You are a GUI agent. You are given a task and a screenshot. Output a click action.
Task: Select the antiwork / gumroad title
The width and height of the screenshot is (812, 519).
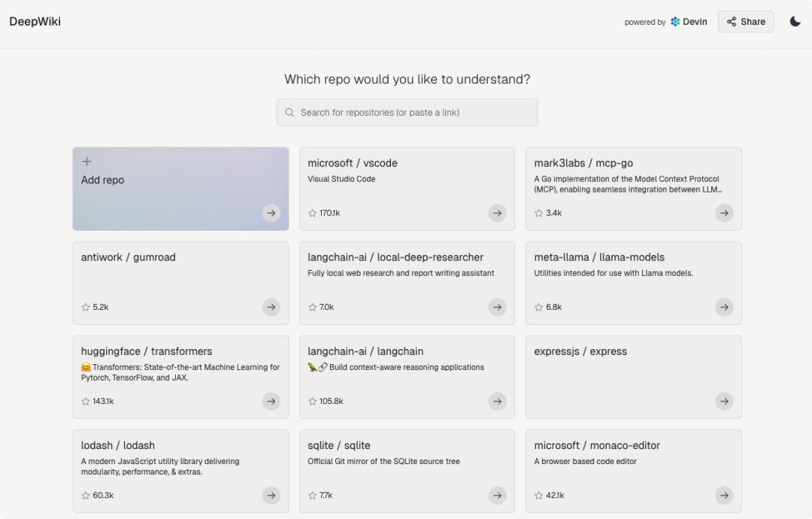click(129, 257)
